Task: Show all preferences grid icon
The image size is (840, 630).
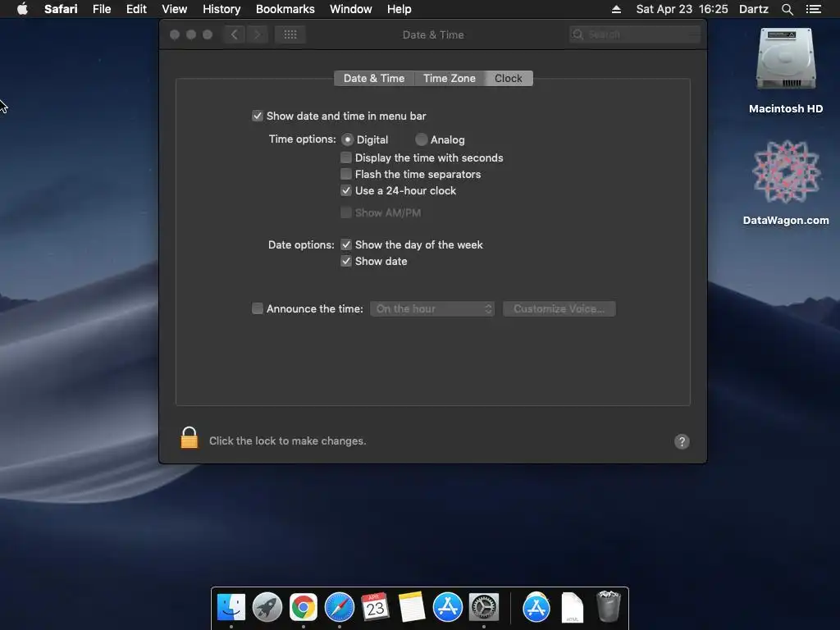Action: 290,34
